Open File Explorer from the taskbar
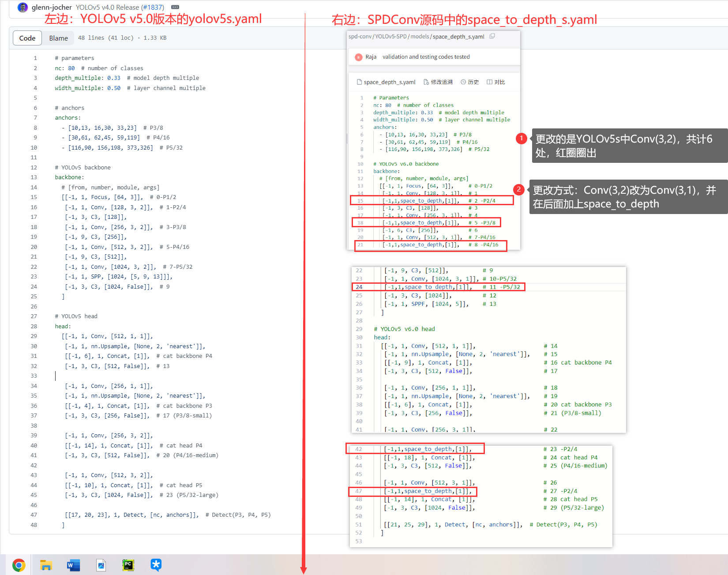 tap(46, 565)
